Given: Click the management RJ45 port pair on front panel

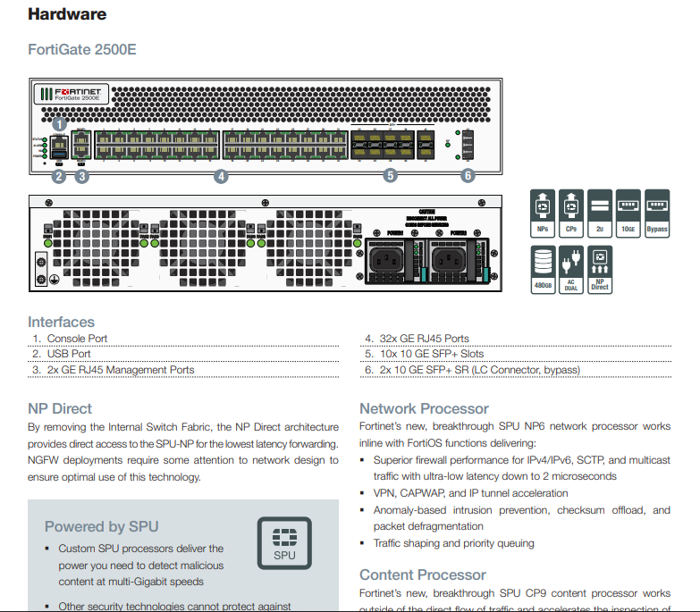Looking at the screenshot, I should (80, 145).
